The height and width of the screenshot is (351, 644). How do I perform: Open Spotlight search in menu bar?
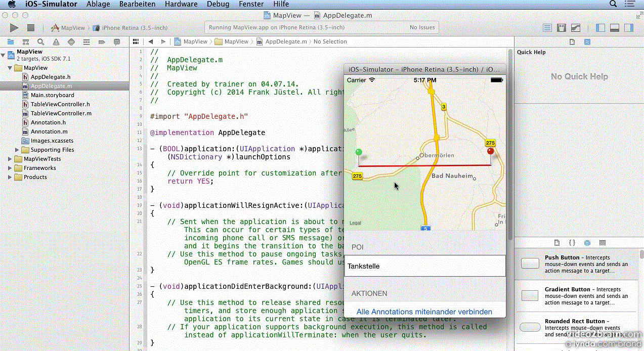[613, 4]
